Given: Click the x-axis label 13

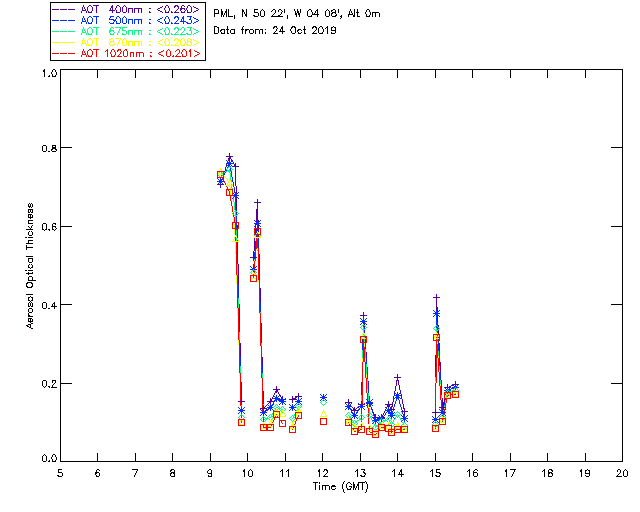Looking at the screenshot, I should [360, 473].
